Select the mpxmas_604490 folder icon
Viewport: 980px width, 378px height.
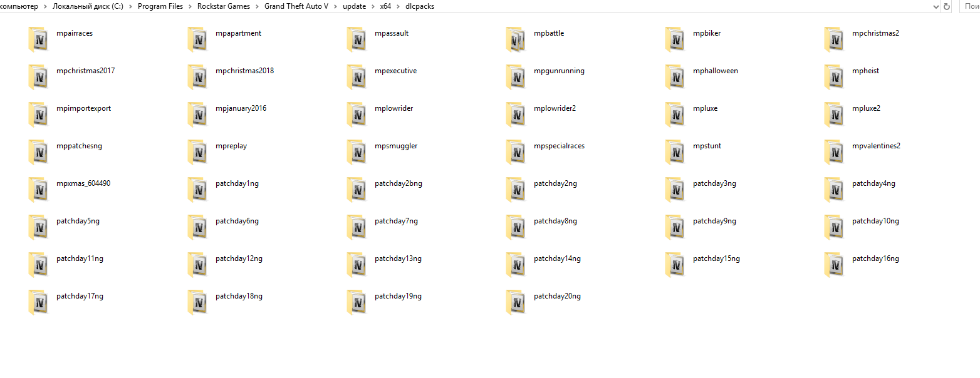pyautogui.click(x=38, y=190)
